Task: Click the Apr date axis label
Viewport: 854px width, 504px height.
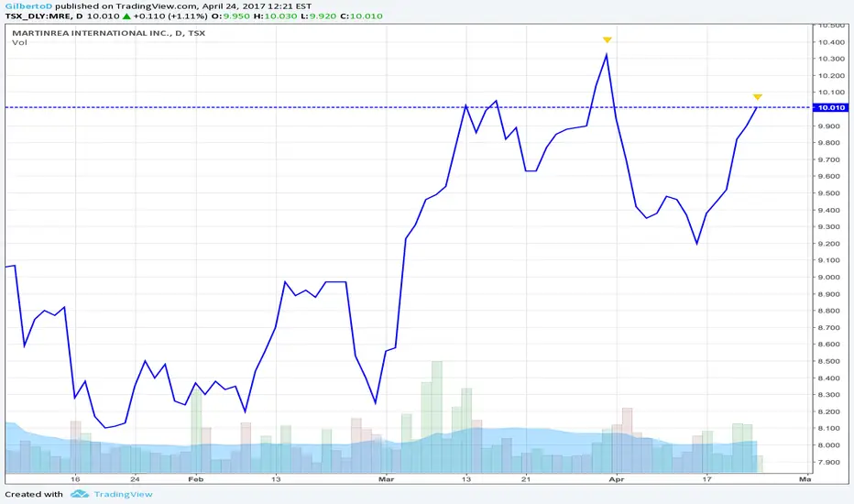Action: coord(617,479)
